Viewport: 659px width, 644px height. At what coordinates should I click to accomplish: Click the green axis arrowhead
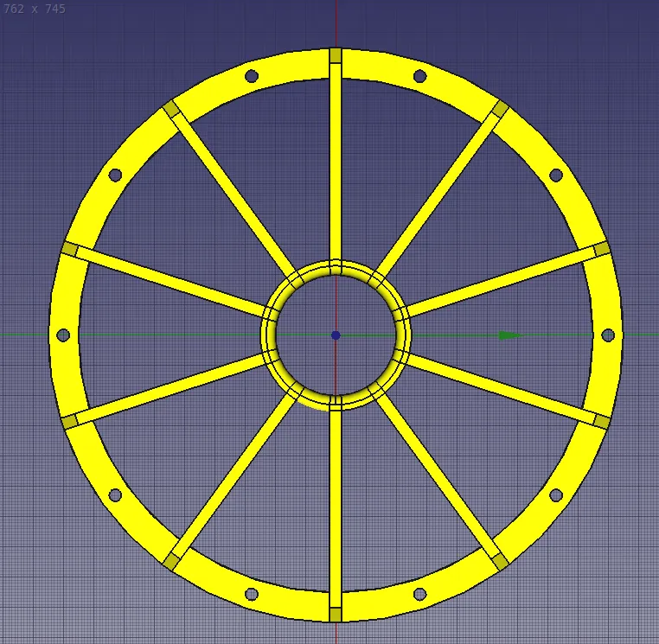tap(510, 335)
